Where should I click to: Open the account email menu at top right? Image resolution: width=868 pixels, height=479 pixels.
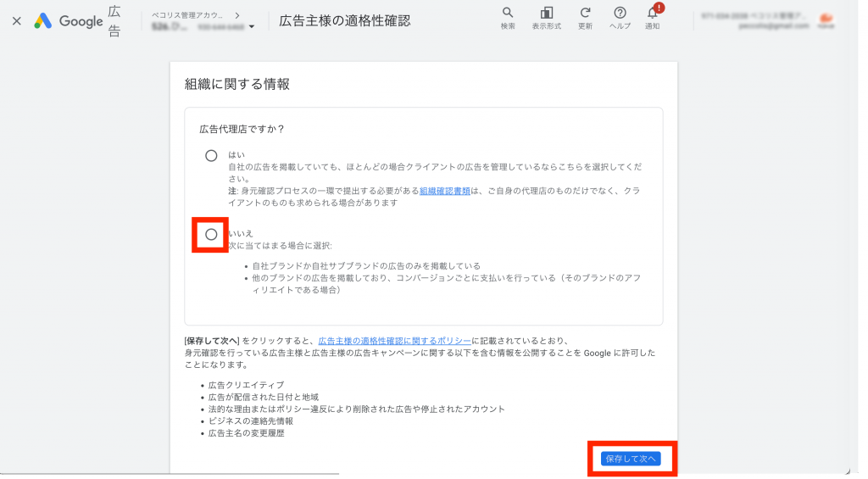click(749, 21)
